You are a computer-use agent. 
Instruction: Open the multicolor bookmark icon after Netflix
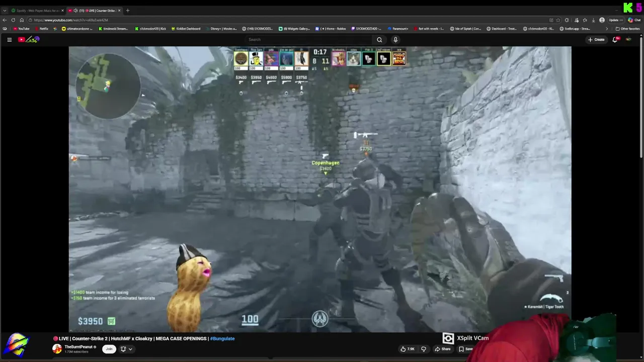[55, 29]
